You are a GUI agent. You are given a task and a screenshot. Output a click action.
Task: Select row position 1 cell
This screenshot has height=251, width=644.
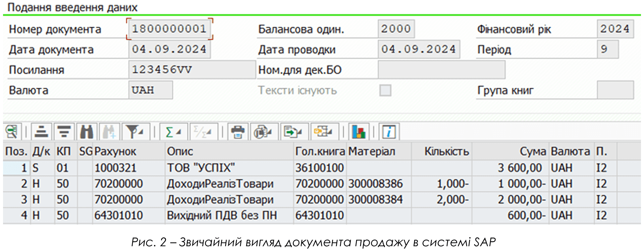[16, 168]
